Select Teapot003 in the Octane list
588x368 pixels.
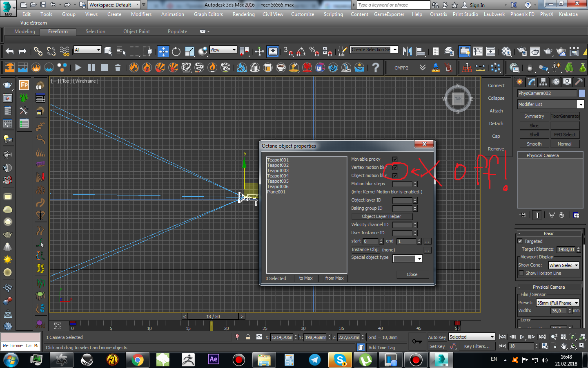[278, 171]
